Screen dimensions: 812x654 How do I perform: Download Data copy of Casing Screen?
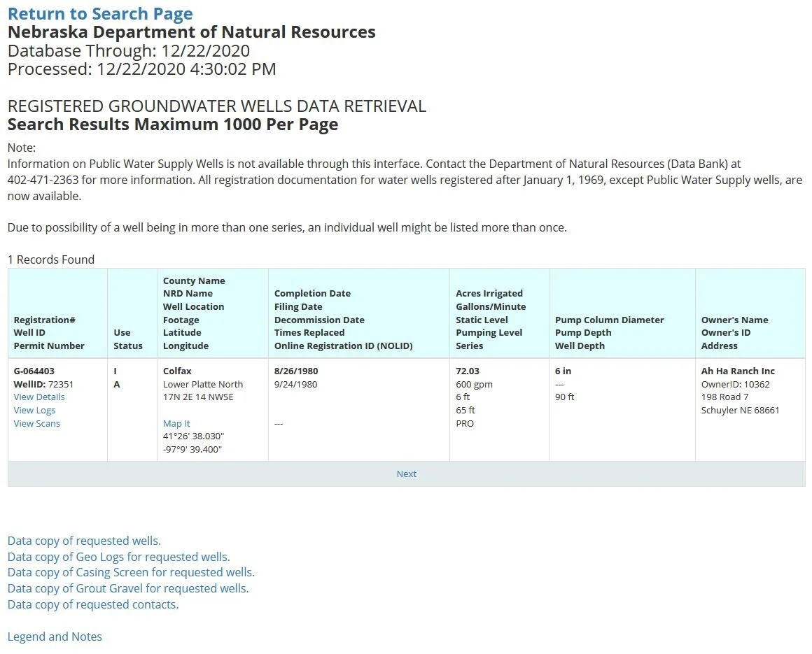(131, 572)
